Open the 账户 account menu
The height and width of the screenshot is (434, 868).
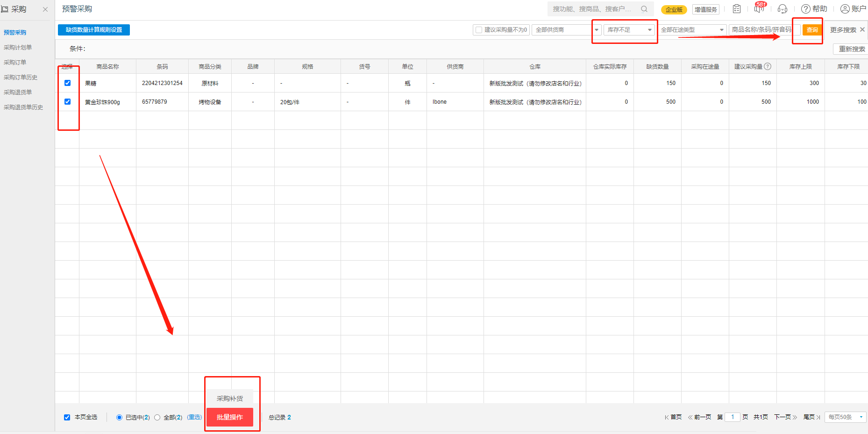pyautogui.click(x=853, y=8)
